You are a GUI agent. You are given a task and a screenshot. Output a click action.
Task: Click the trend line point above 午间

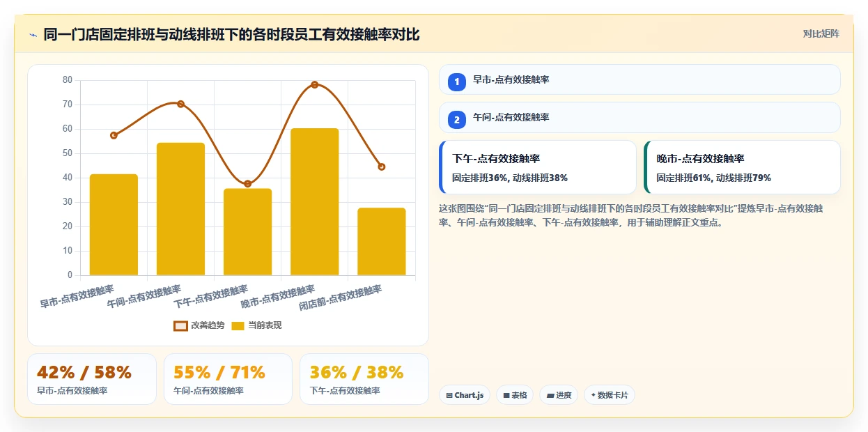180,104
